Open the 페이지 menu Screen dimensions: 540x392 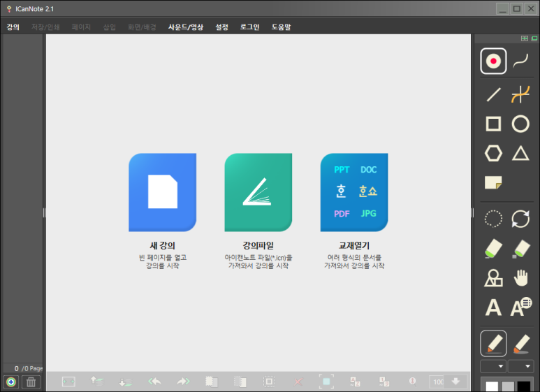tap(81, 27)
